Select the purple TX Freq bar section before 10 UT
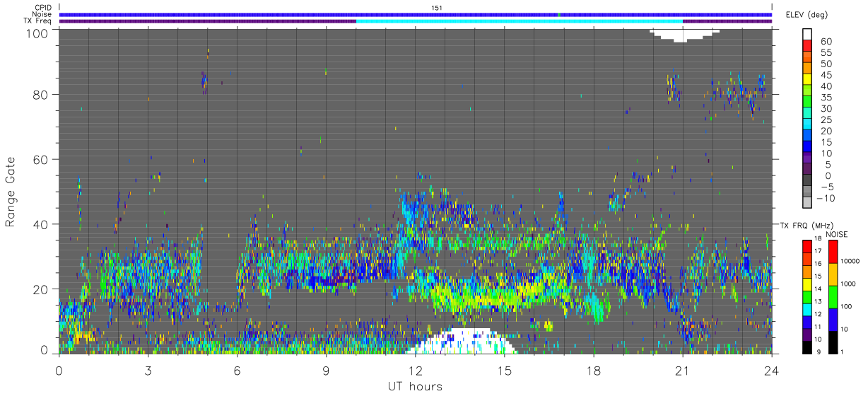The width and height of the screenshot is (868, 401). [x=208, y=21]
